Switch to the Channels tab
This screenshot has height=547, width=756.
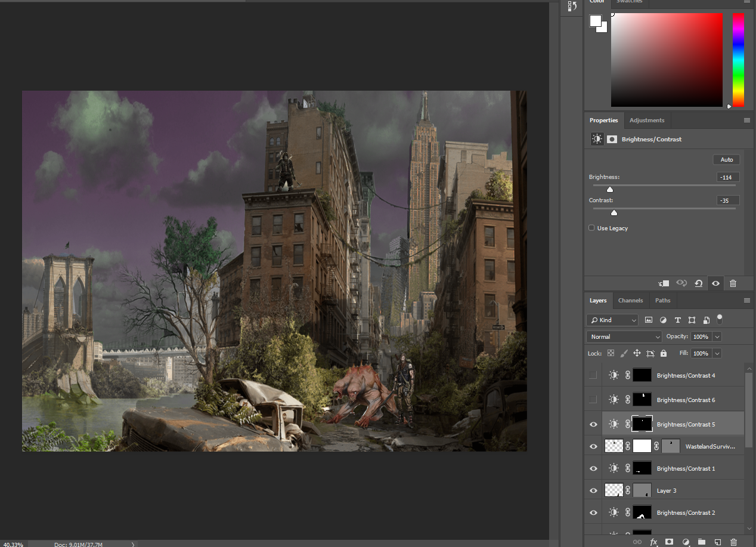point(630,300)
